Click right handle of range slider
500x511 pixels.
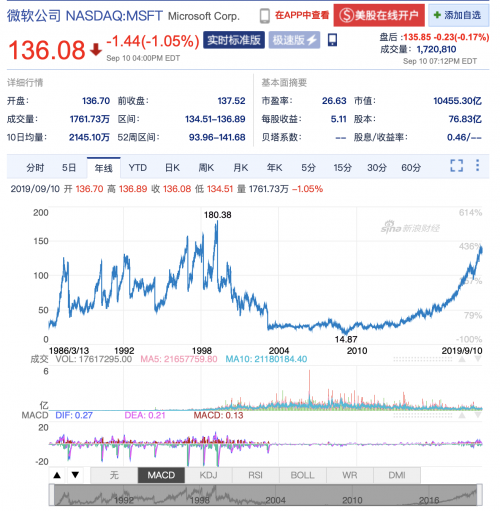pos(480,495)
